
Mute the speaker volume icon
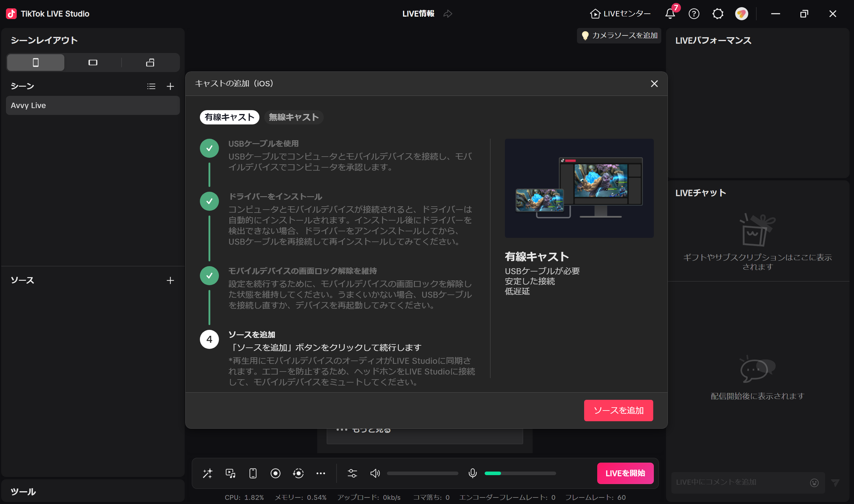point(375,473)
